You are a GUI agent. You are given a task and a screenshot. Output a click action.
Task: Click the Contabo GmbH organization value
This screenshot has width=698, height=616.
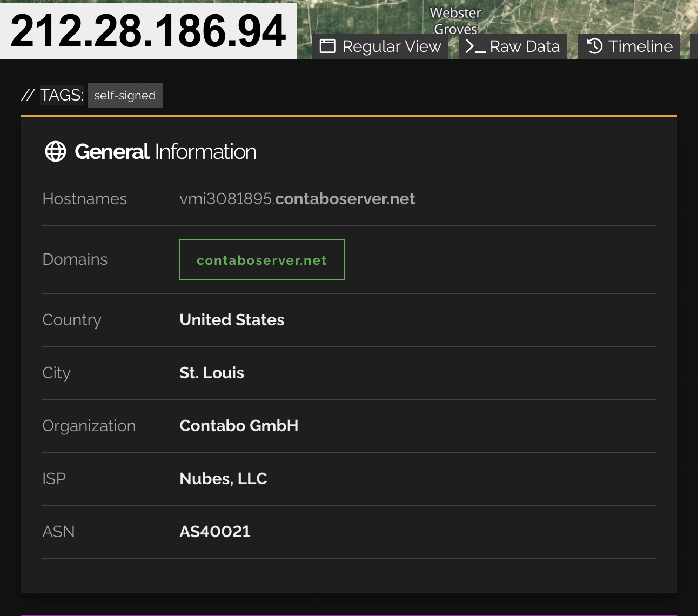239,426
